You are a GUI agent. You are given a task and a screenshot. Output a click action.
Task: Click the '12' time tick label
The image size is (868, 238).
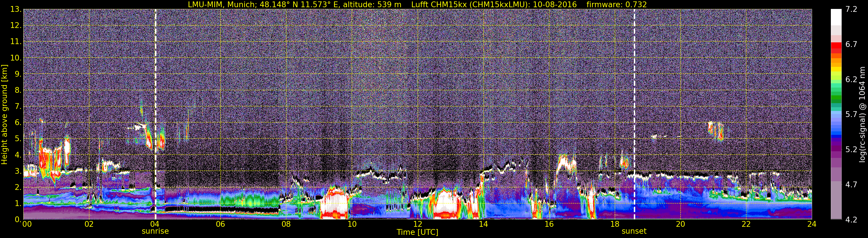click(x=417, y=224)
